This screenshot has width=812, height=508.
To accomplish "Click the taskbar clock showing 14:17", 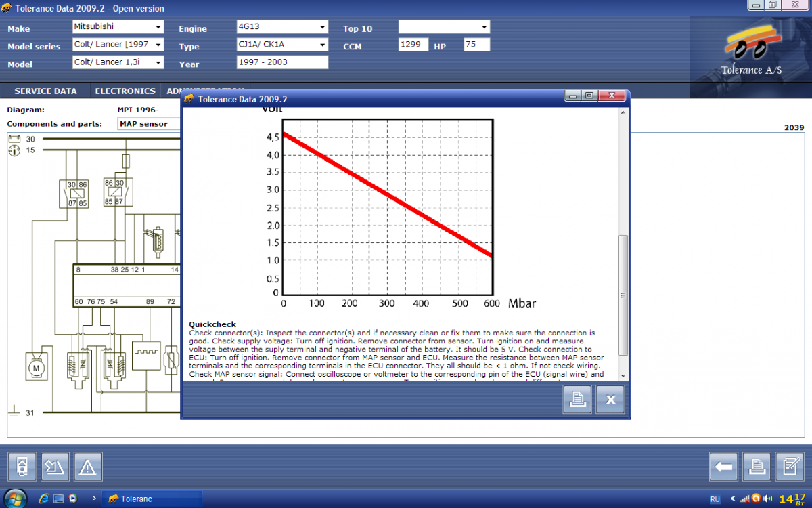I will tap(792, 499).
